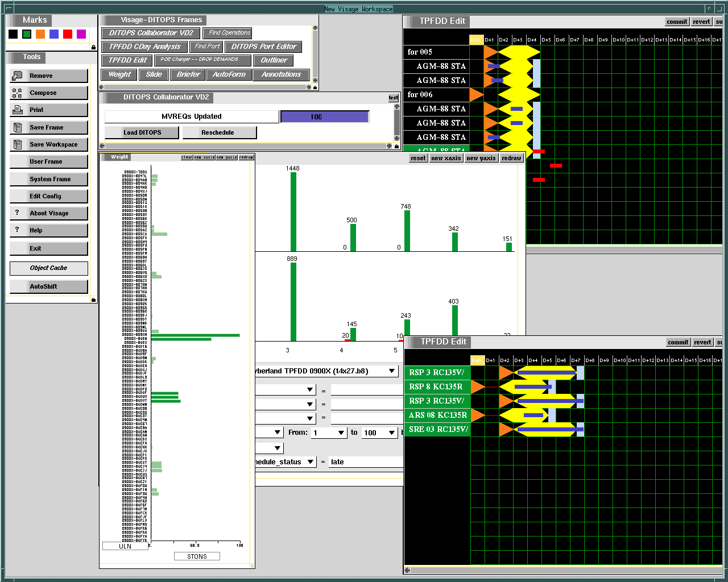Expand the 'to' value dropdown showing 100
Screen dimensions: 728x582
[392, 433]
